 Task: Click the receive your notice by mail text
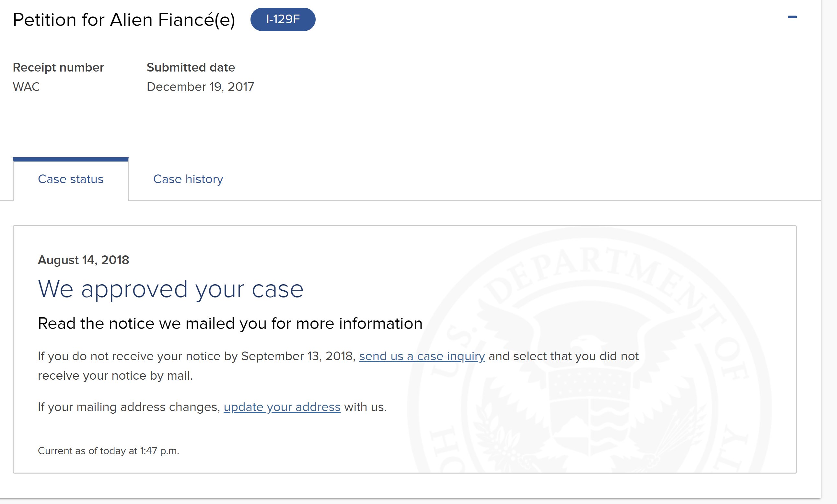[115, 376]
